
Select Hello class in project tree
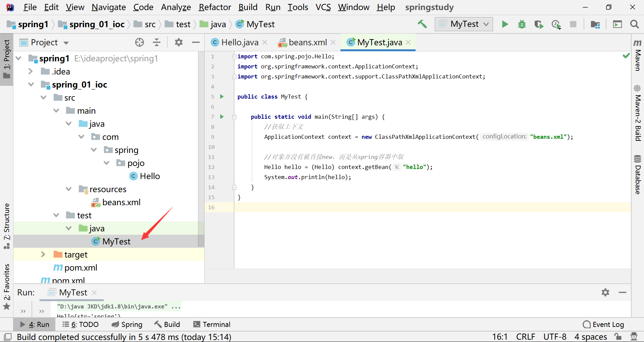pos(145,176)
